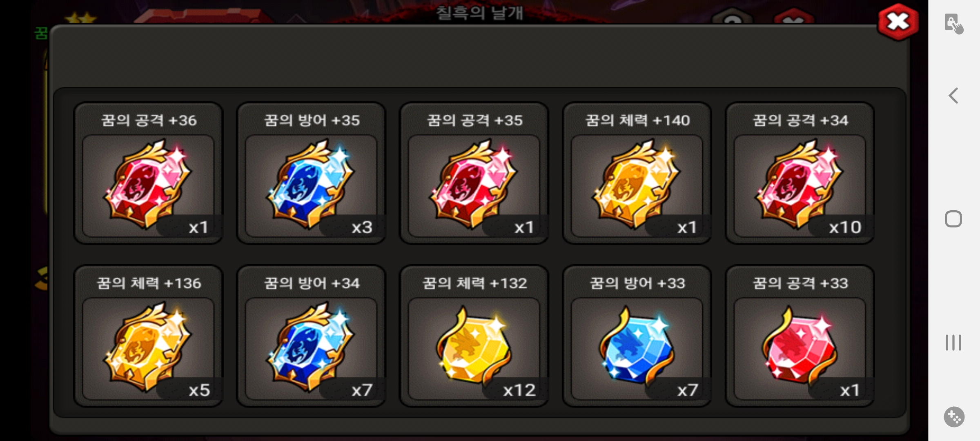Viewport: 980px width, 441px height.
Task: Tap the x10 quantity badge
Action: click(x=844, y=227)
